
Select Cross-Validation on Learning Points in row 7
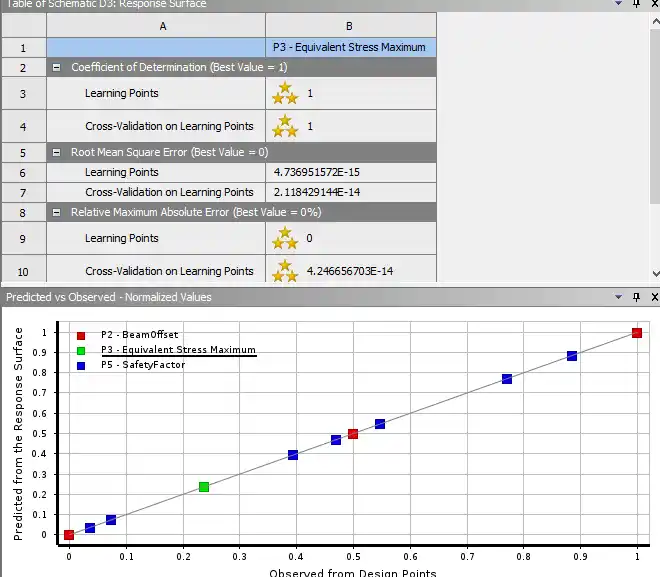point(169,192)
